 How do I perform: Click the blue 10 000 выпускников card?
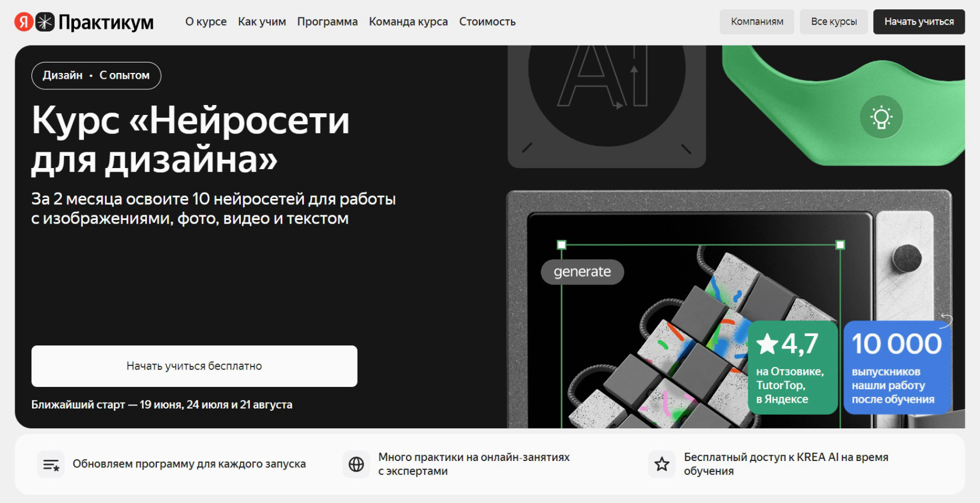tap(898, 368)
